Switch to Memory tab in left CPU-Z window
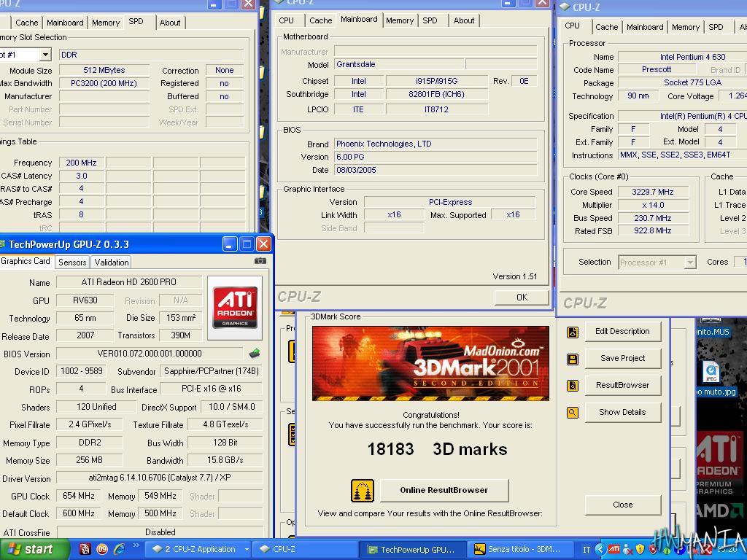The height and width of the screenshot is (560, 747). point(106,23)
